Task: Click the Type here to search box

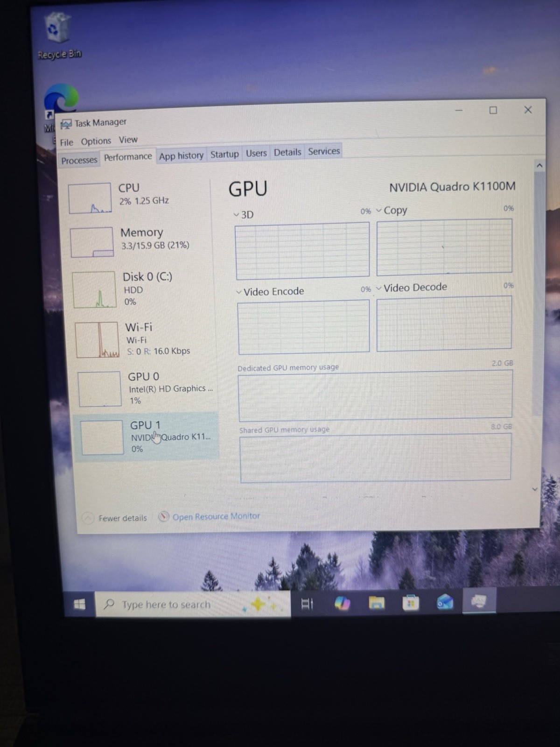Action: 193,604
